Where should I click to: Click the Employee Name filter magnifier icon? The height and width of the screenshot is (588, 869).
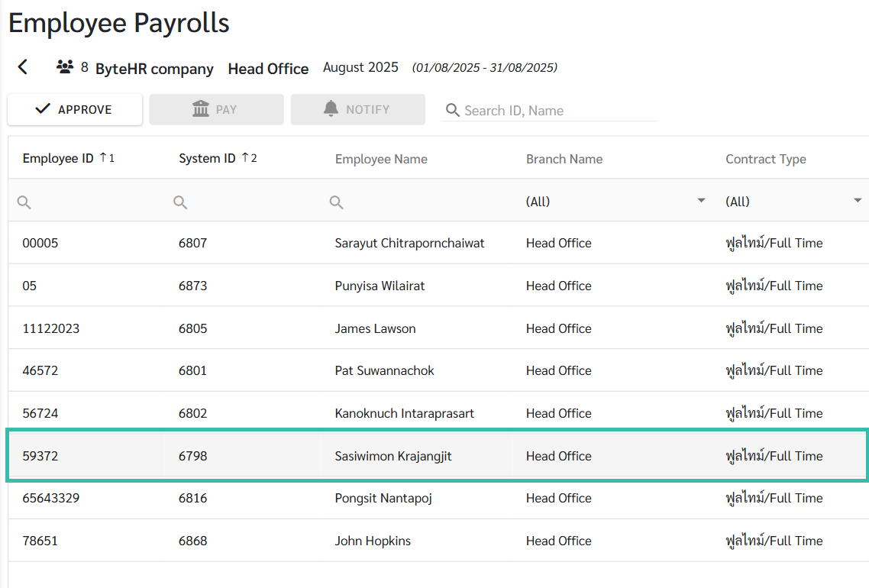[x=337, y=202]
